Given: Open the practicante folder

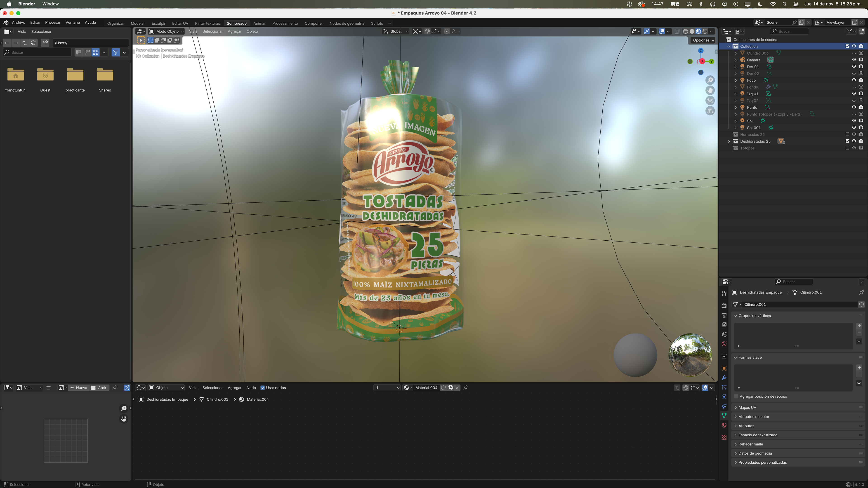Looking at the screenshot, I should (x=75, y=80).
